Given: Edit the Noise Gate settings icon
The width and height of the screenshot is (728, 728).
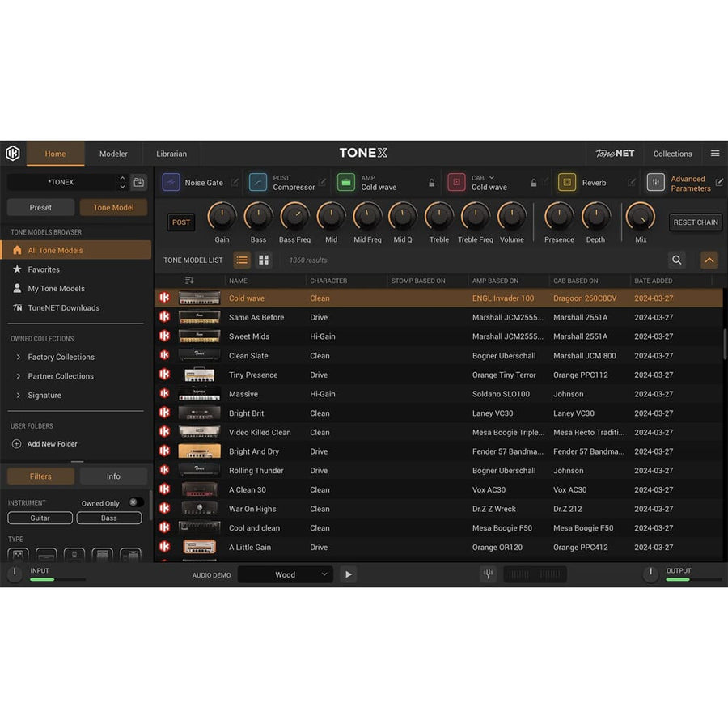Looking at the screenshot, I should (235, 182).
